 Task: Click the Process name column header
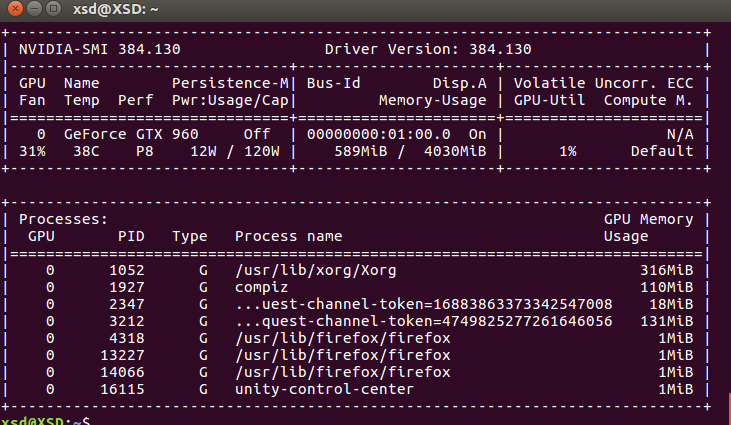(x=289, y=236)
